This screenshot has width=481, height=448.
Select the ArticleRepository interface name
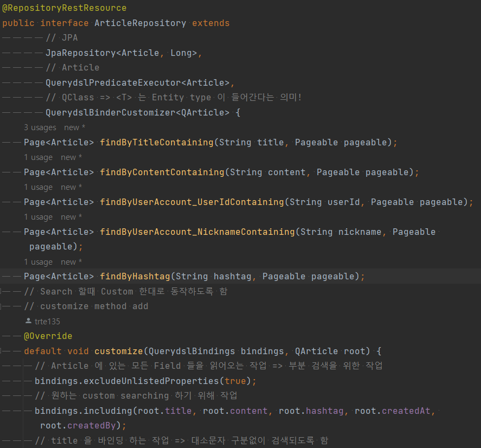tap(140, 23)
